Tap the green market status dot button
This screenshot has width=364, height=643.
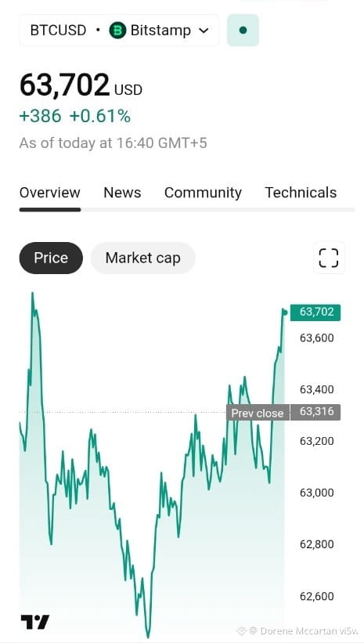click(x=243, y=31)
